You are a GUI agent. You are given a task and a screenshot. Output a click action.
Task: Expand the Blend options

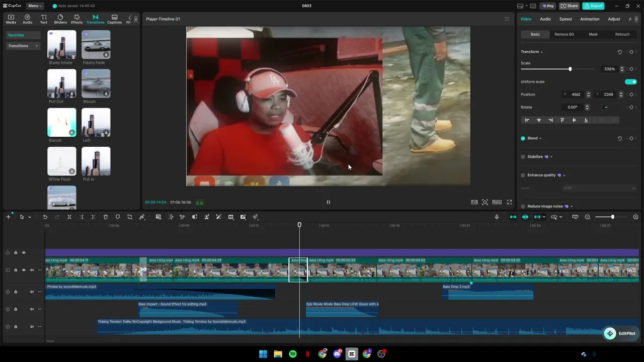(540, 138)
